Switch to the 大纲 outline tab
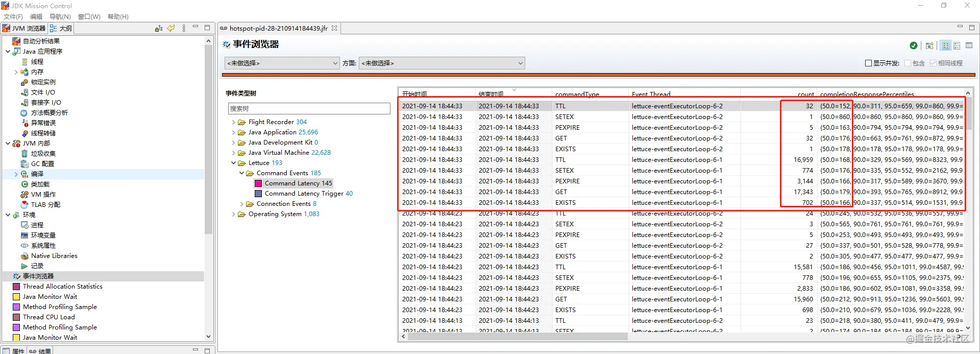This screenshot has height=354, width=980. pyautogui.click(x=61, y=28)
